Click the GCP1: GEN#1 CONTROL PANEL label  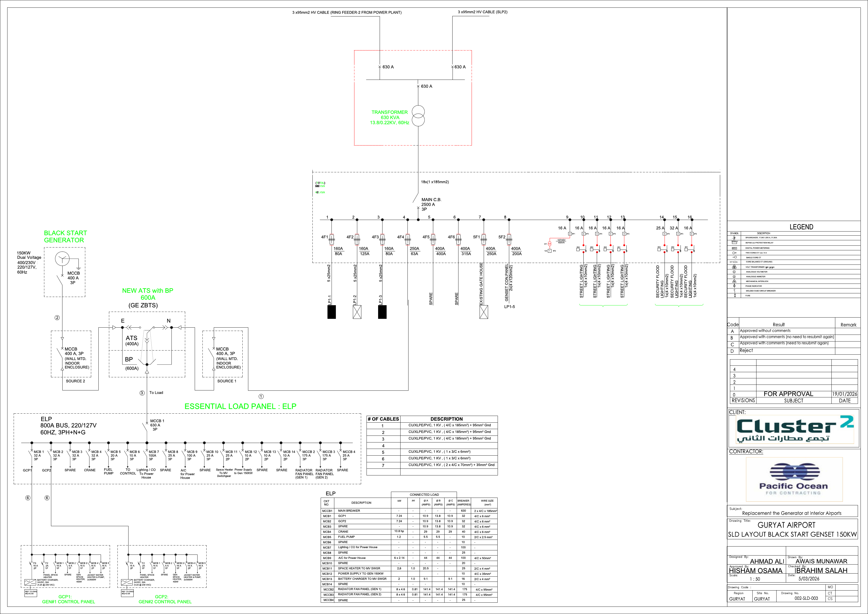point(69,599)
